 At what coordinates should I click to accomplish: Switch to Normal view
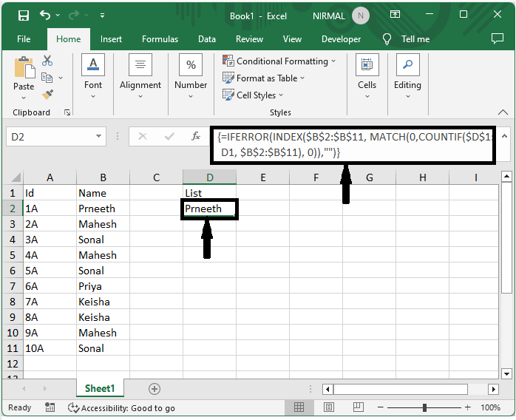pos(299,407)
